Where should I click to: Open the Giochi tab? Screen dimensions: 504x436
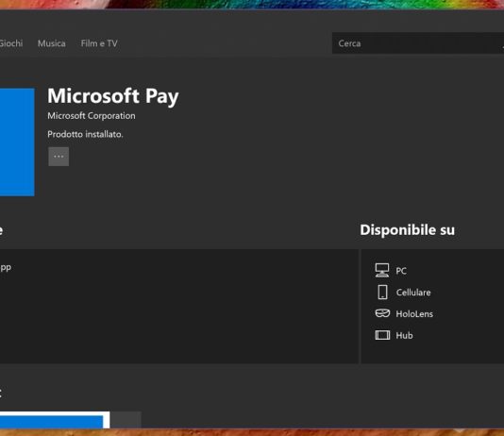[x=11, y=43]
